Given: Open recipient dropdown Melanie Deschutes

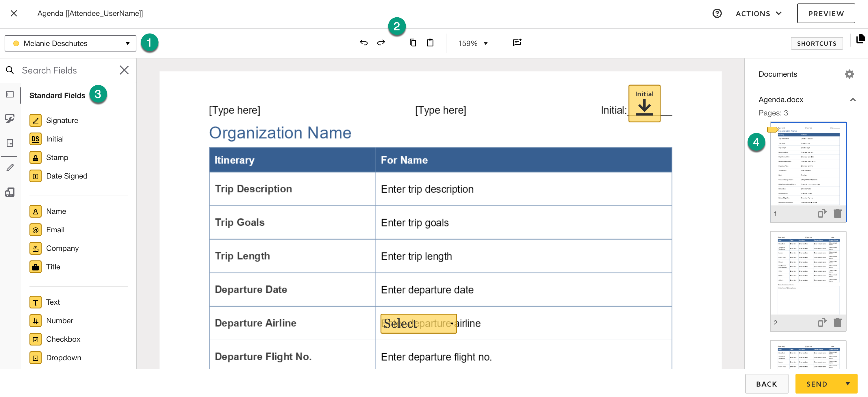Looking at the screenshot, I should pyautogui.click(x=71, y=43).
